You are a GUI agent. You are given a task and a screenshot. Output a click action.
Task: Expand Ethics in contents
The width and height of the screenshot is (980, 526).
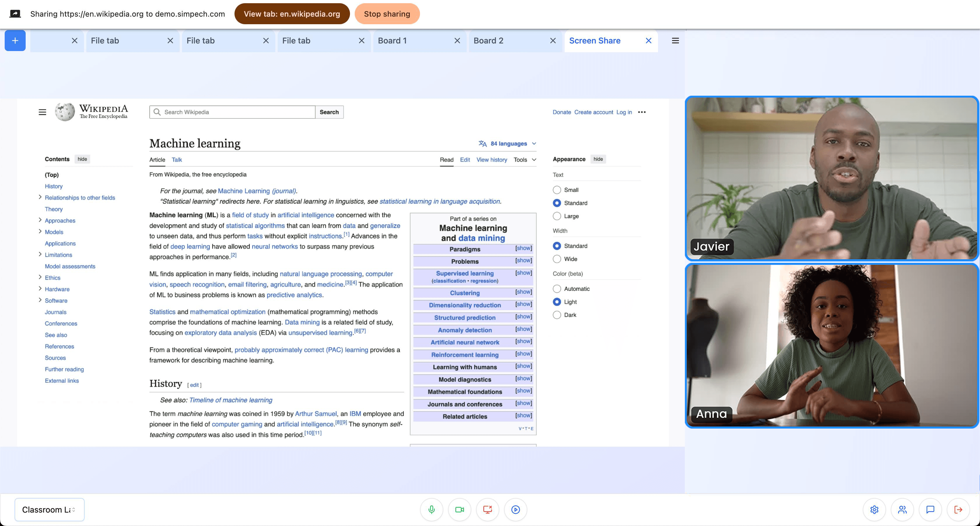(x=40, y=277)
